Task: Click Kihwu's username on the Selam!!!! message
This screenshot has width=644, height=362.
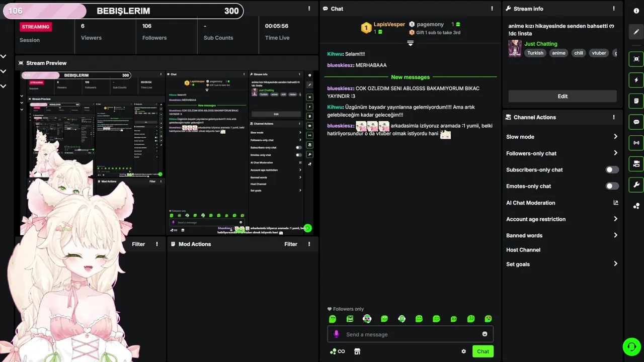Action: click(335, 54)
